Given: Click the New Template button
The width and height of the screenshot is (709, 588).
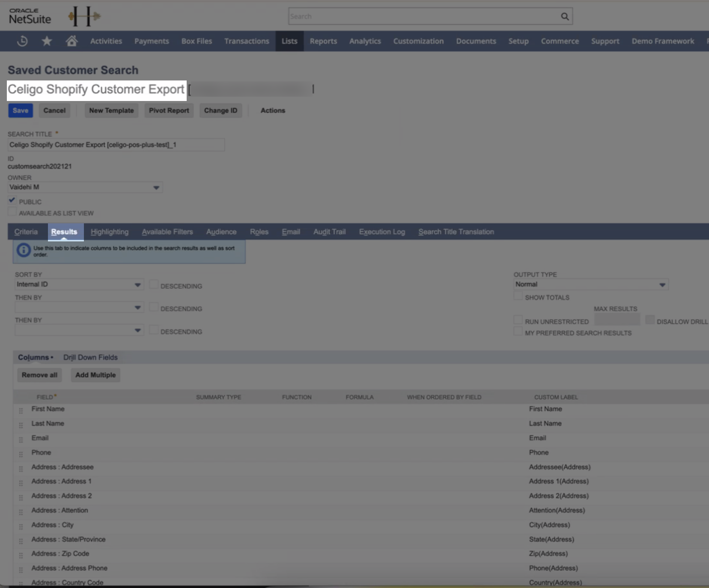Looking at the screenshot, I should 111,110.
